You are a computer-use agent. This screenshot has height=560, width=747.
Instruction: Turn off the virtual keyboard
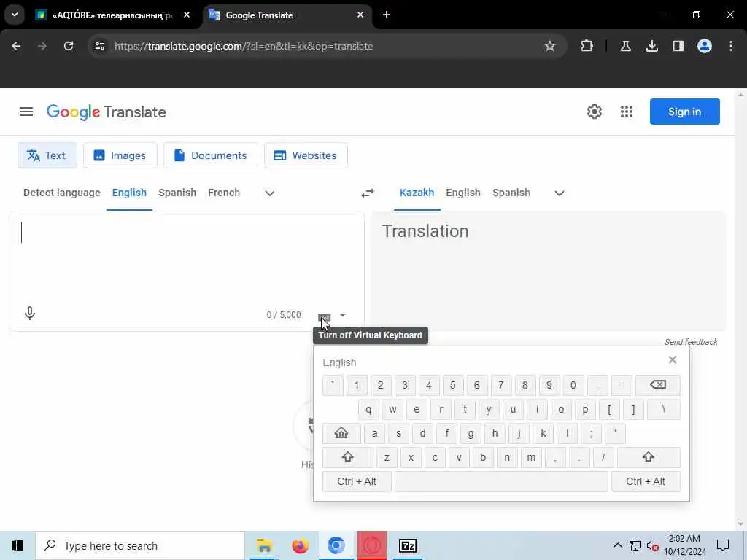(324, 317)
